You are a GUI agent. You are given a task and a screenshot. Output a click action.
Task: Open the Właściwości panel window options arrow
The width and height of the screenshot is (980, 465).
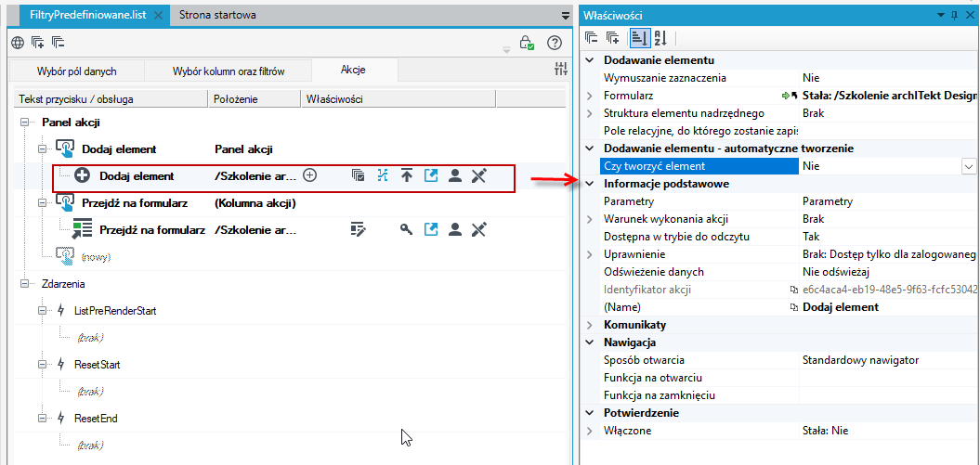pos(940,16)
